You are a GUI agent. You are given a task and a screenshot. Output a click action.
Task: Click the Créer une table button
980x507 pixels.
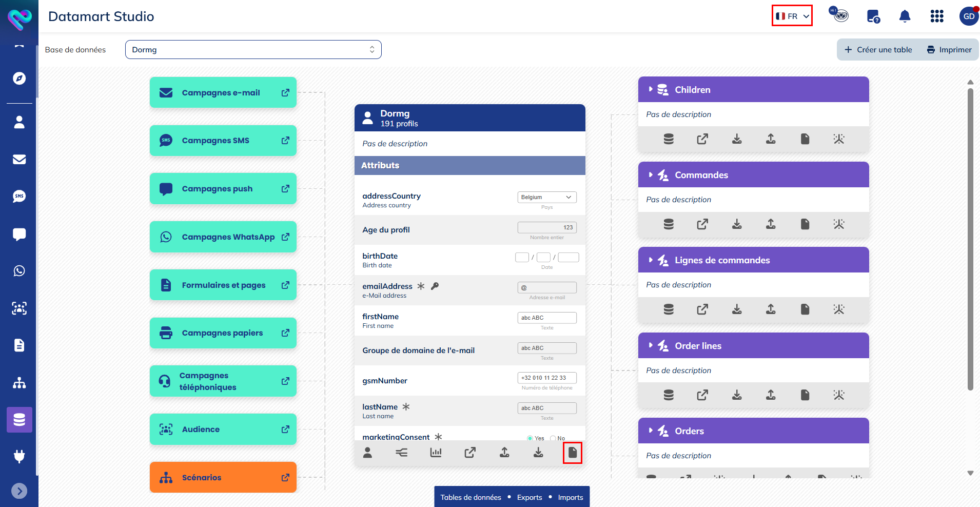click(878, 50)
